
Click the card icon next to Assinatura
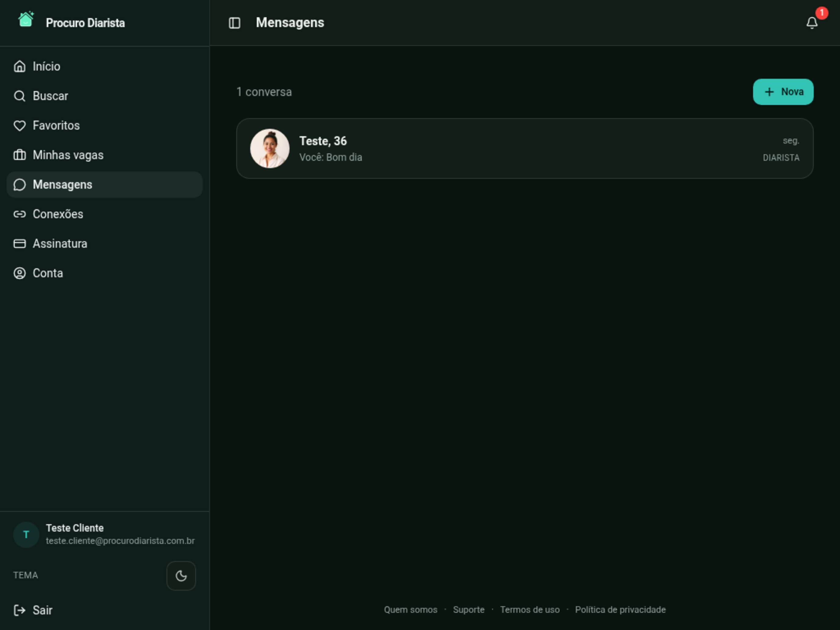click(x=20, y=243)
